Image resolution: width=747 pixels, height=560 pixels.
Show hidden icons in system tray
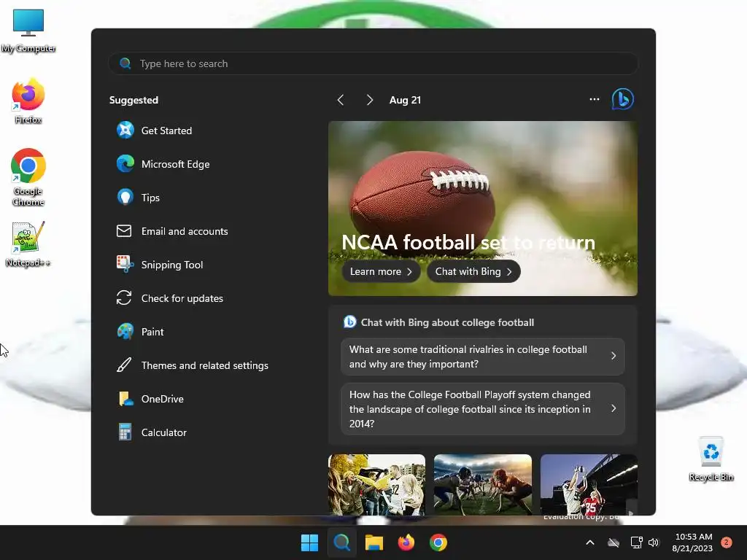click(589, 542)
